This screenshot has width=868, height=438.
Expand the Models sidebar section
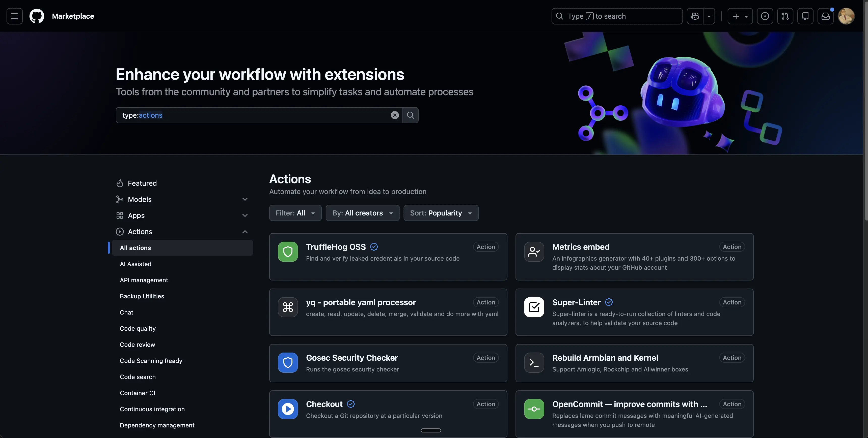pyautogui.click(x=245, y=199)
